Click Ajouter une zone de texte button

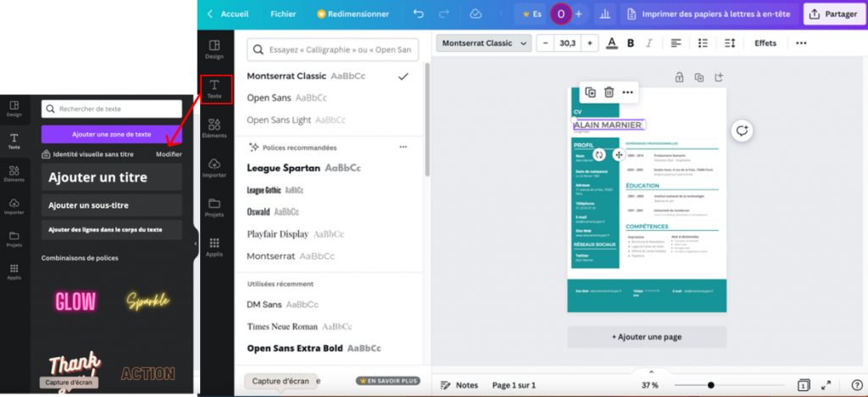[111, 135]
